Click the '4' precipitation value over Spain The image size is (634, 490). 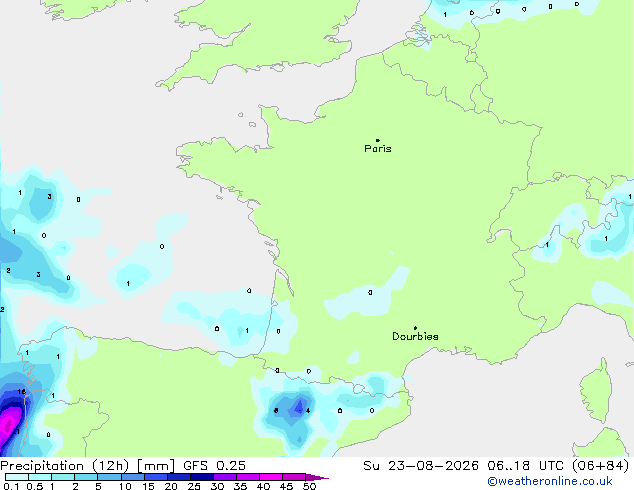pos(308,410)
